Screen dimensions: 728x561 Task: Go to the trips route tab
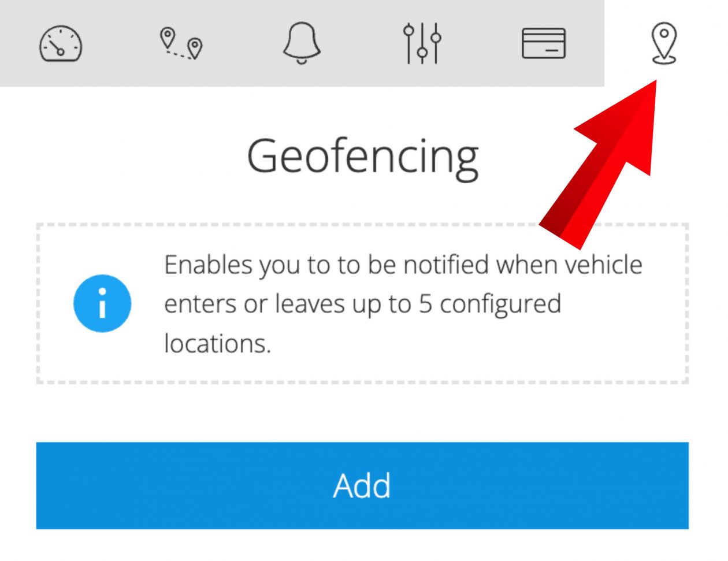tap(181, 43)
